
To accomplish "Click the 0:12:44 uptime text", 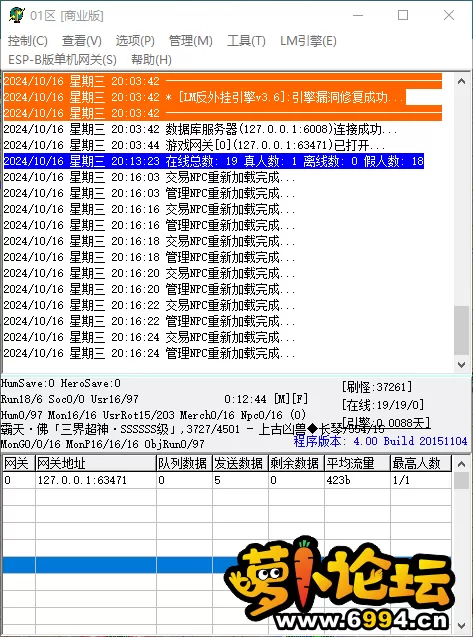I will (245, 399).
